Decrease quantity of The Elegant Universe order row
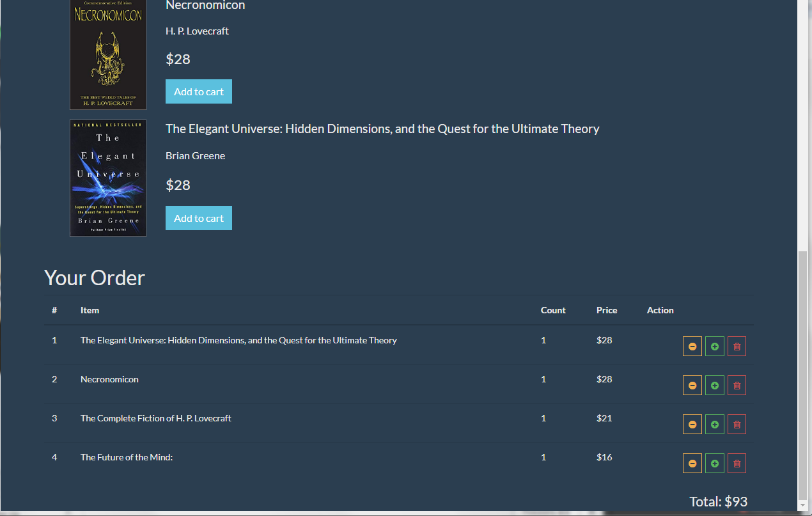Screen dimensions: 812x516 [x=692, y=346]
